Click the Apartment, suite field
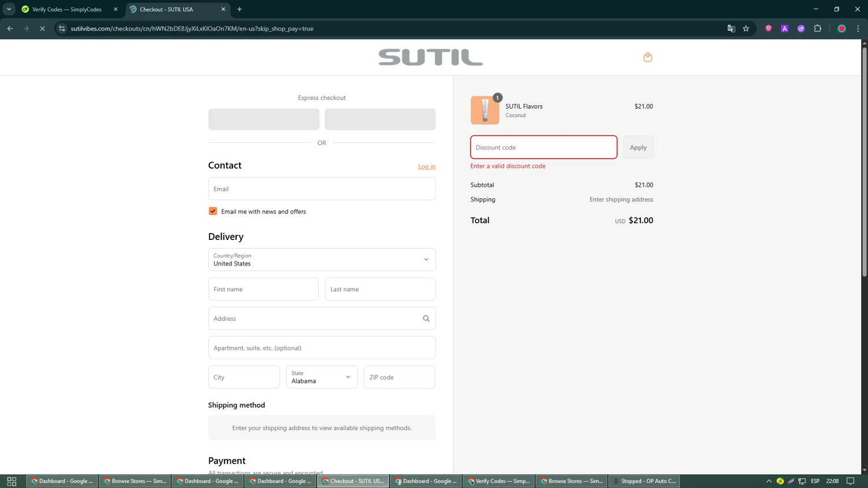 (322, 348)
